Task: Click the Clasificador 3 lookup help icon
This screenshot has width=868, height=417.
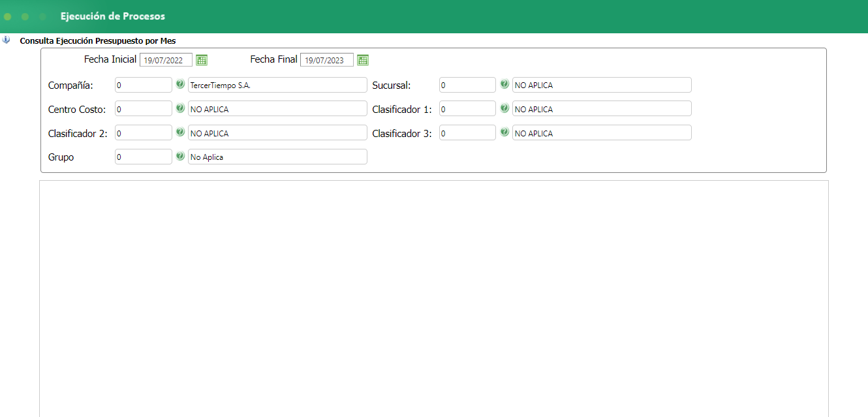Action: [504, 132]
